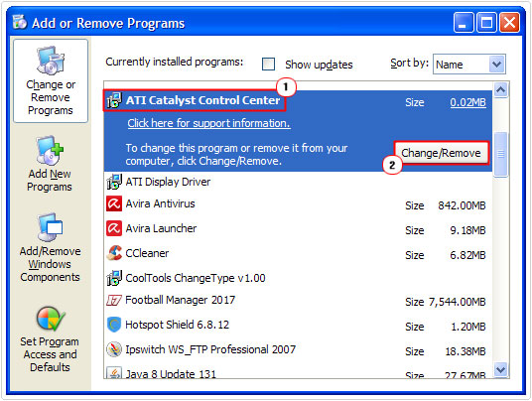This screenshot has width=532, height=401.
Task: Select the Avira Antivirus icon entry
Action: 114,203
